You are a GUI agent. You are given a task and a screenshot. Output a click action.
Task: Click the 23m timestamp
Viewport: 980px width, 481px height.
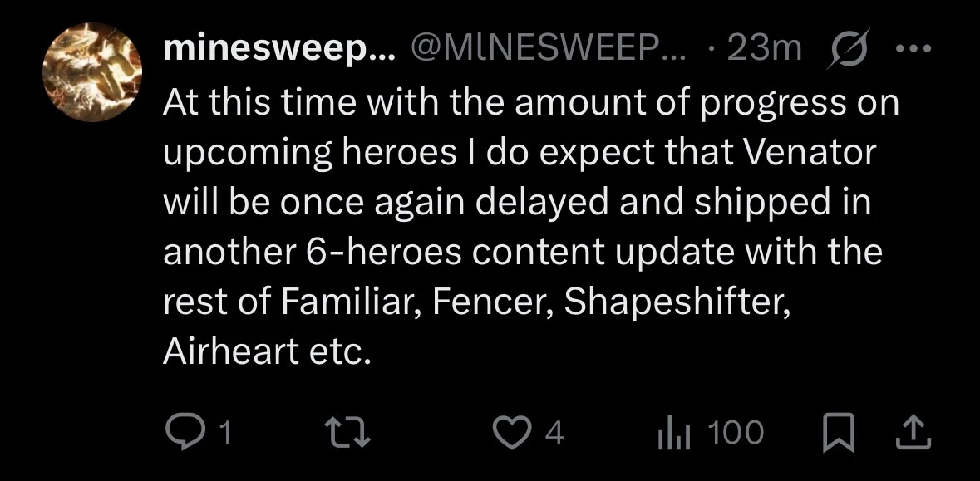[762, 52]
